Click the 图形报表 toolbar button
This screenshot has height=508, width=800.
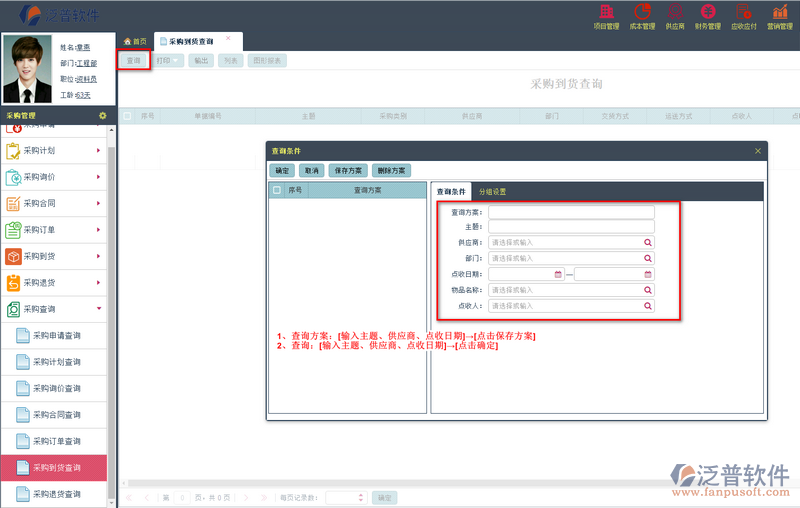click(x=267, y=61)
